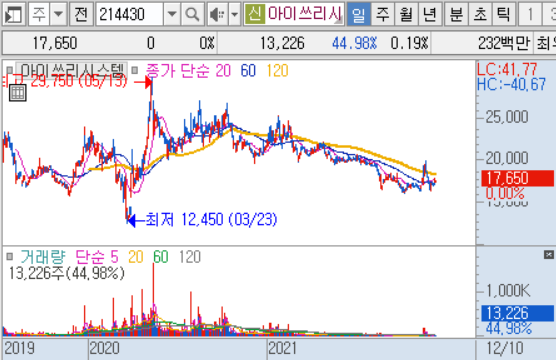
Task: Click the square marker before 거래량
Action: coord(10,256)
